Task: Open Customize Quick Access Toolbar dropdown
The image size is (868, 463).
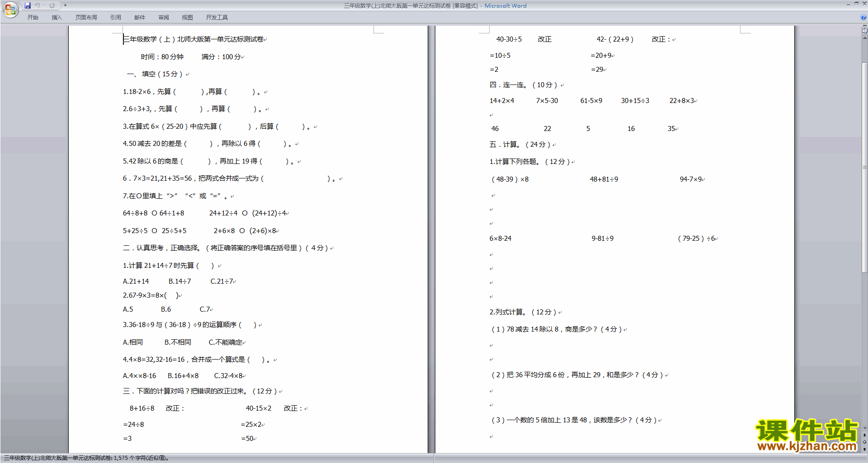Action: [65, 5]
